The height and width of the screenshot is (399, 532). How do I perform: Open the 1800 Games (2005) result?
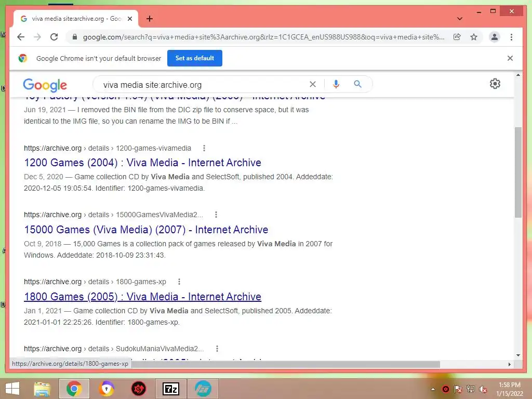[142, 297]
